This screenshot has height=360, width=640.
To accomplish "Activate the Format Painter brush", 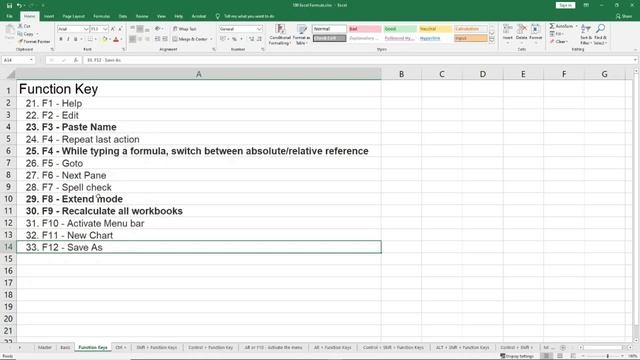I will click(34, 41).
